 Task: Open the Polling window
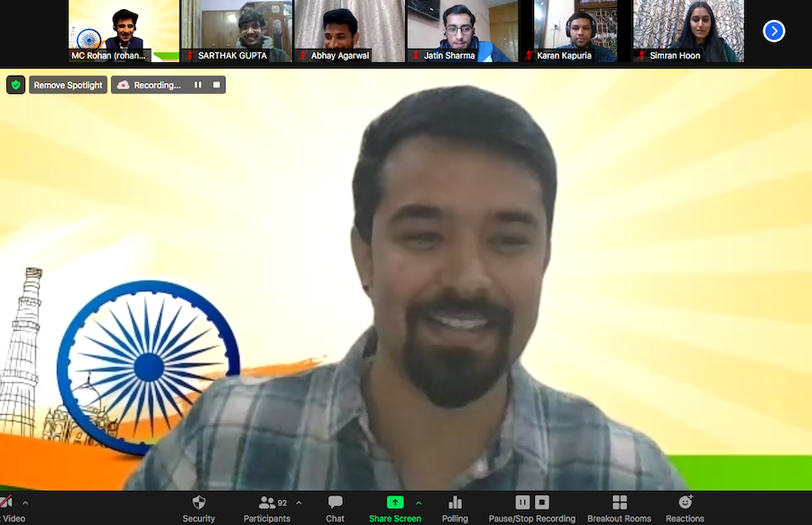point(455,509)
